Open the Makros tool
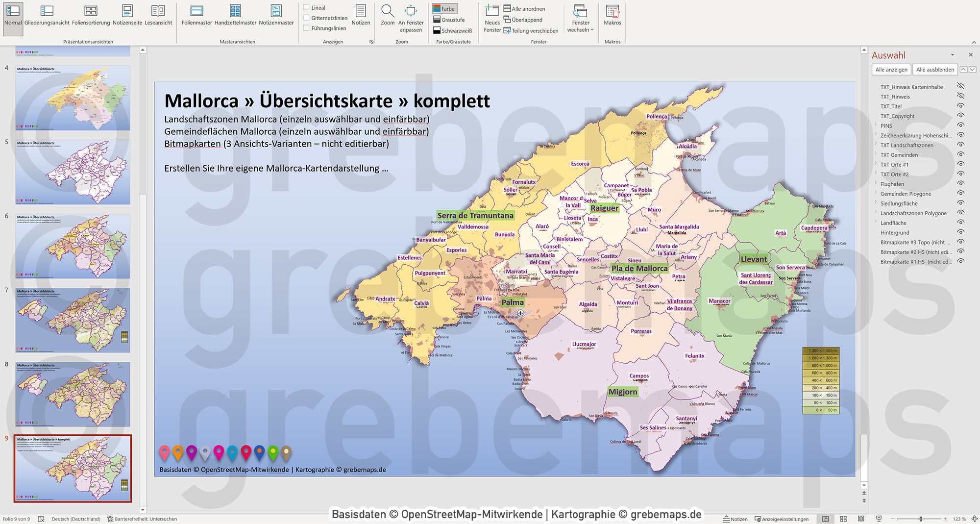 pyautogui.click(x=612, y=15)
